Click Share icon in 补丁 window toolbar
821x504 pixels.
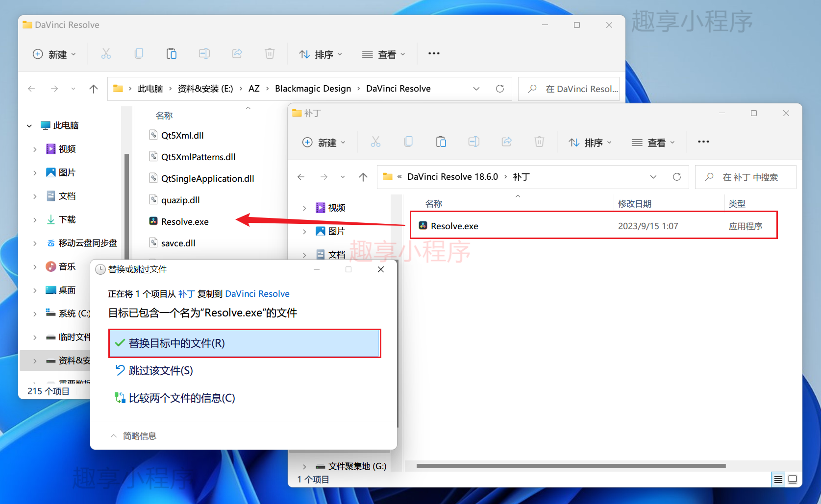point(507,142)
